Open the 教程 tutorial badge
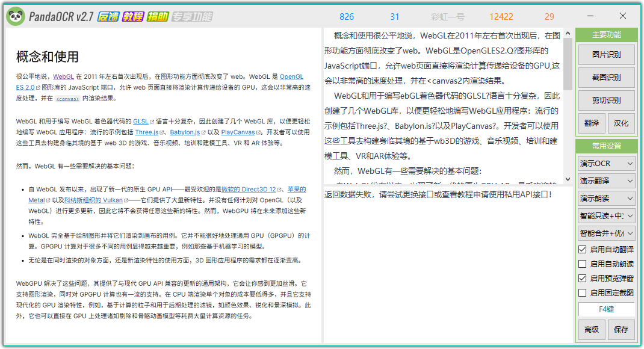The height and width of the screenshot is (349, 644). [133, 17]
